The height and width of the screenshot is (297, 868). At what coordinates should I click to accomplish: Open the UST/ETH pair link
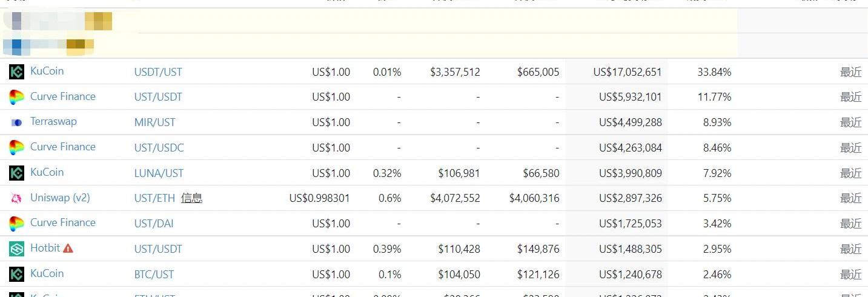click(x=154, y=198)
